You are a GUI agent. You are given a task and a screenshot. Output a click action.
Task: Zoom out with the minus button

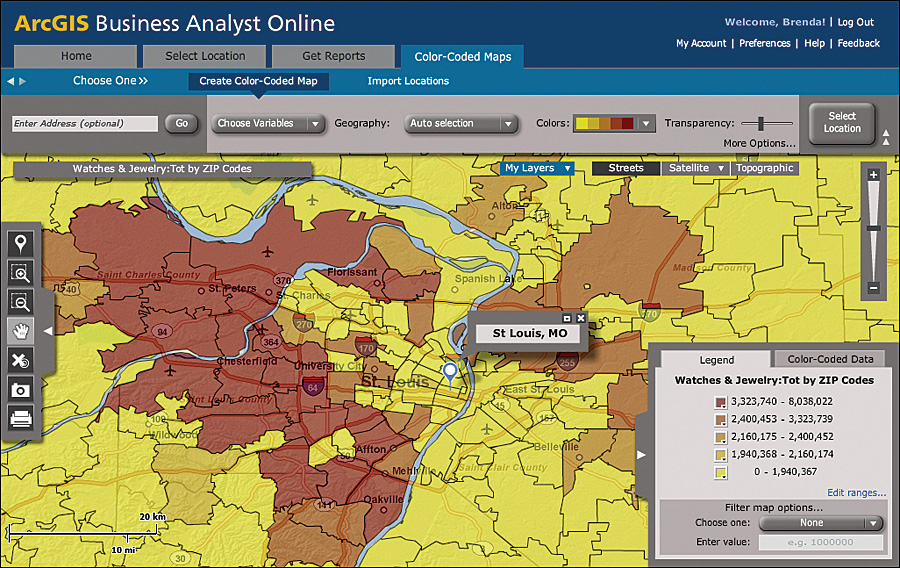[x=874, y=288]
